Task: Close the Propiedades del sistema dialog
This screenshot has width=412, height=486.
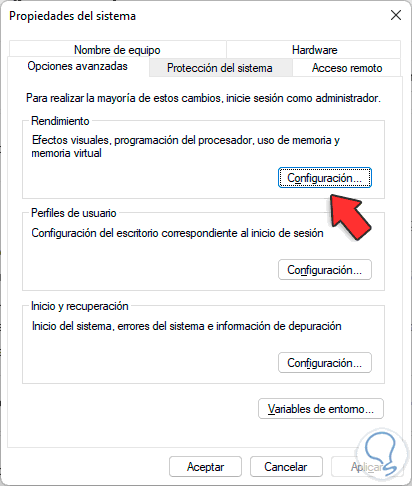Action: tap(396, 15)
